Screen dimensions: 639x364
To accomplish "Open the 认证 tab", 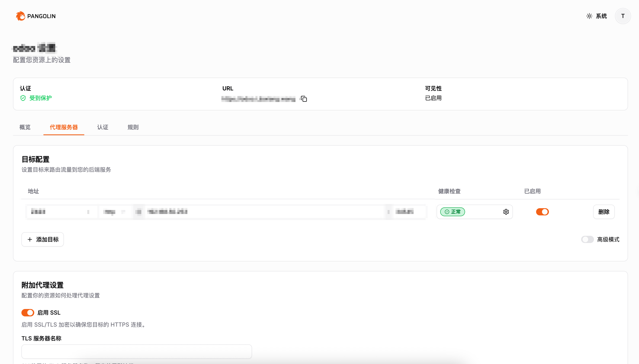I will [x=102, y=127].
